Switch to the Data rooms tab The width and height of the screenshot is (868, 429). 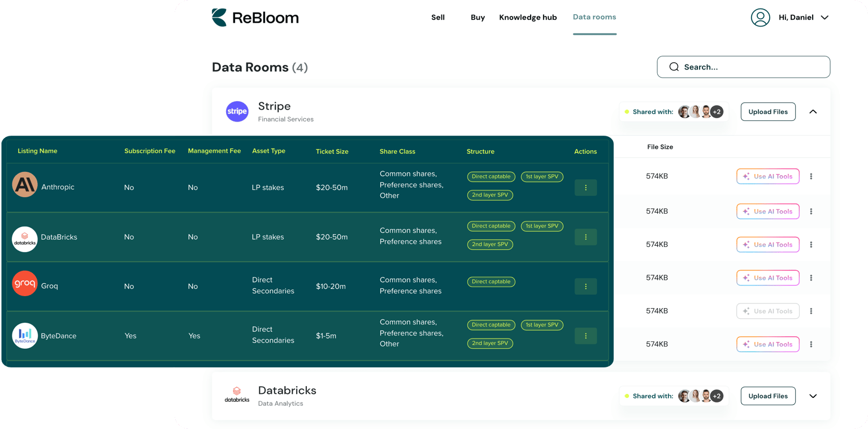pos(594,17)
